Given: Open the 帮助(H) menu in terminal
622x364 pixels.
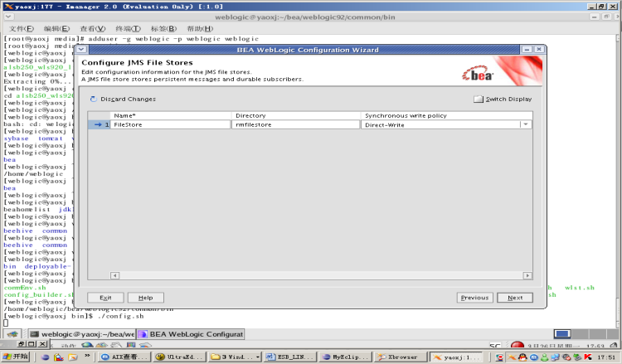Looking at the screenshot, I should coord(200,28).
